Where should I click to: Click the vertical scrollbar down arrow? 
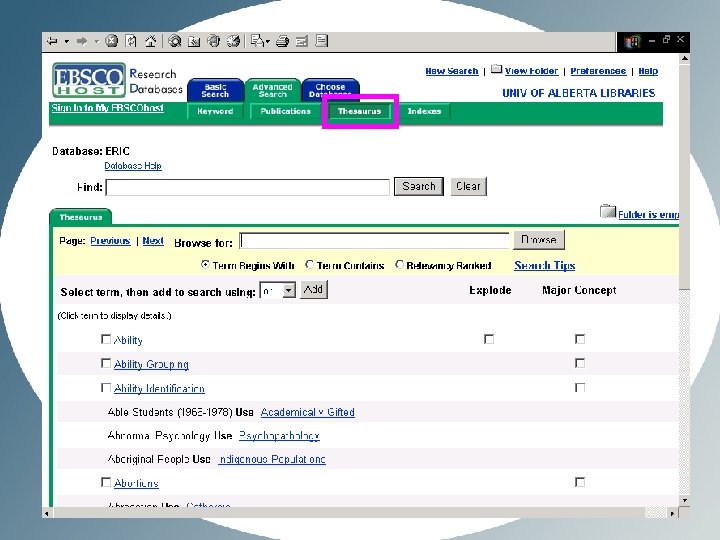pyautogui.click(x=685, y=501)
